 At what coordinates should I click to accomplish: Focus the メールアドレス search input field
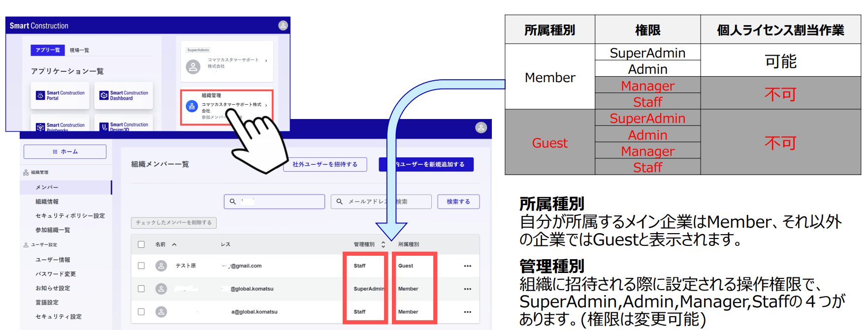point(381,202)
